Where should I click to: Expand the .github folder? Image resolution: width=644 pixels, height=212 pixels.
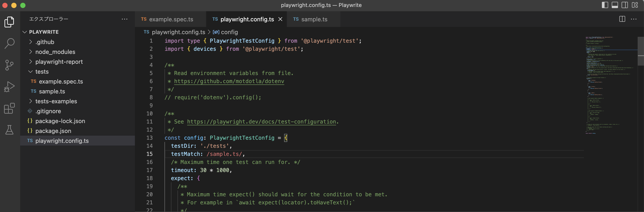(78, 42)
